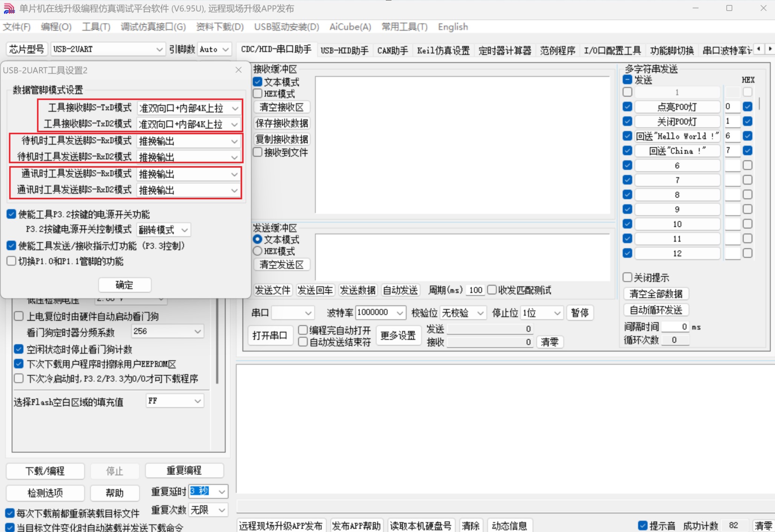Enable receive buffer HEX模式 checkbox

pyautogui.click(x=258, y=93)
